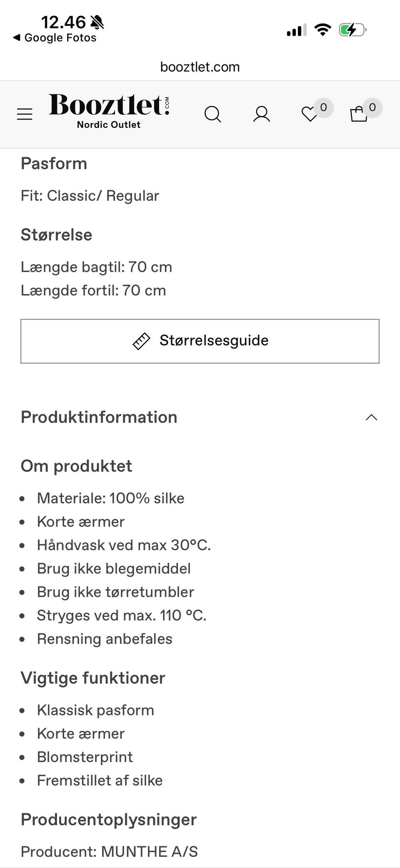400x868 pixels.
Task: Tap the wishlist count badge
Action: point(323,108)
